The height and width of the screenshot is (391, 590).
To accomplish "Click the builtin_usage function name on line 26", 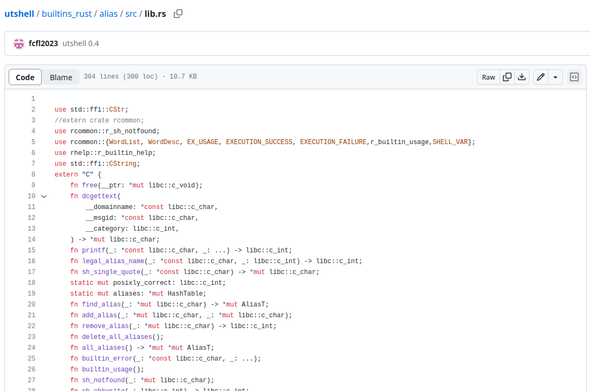I will point(107,370).
